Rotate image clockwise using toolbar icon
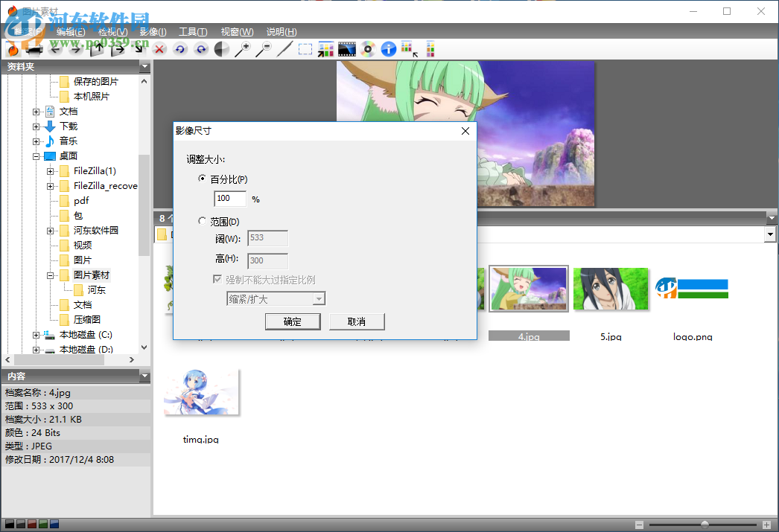 point(201,49)
